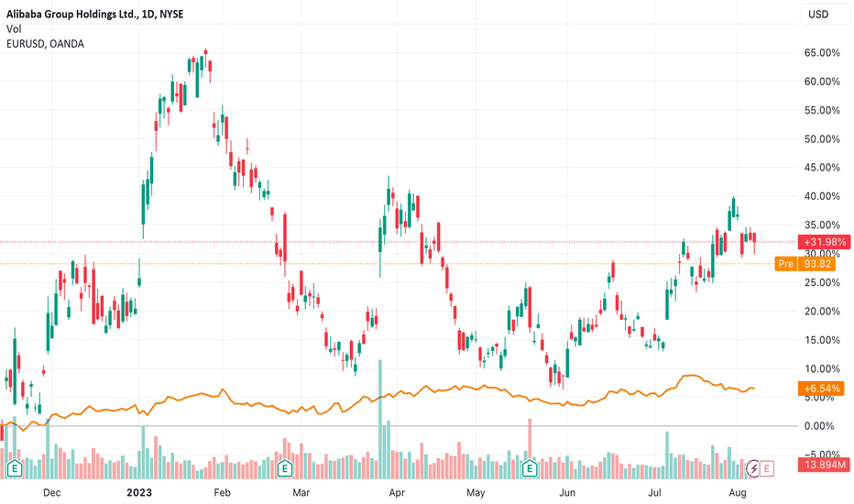Click the 50.00% price scale label

822,139
